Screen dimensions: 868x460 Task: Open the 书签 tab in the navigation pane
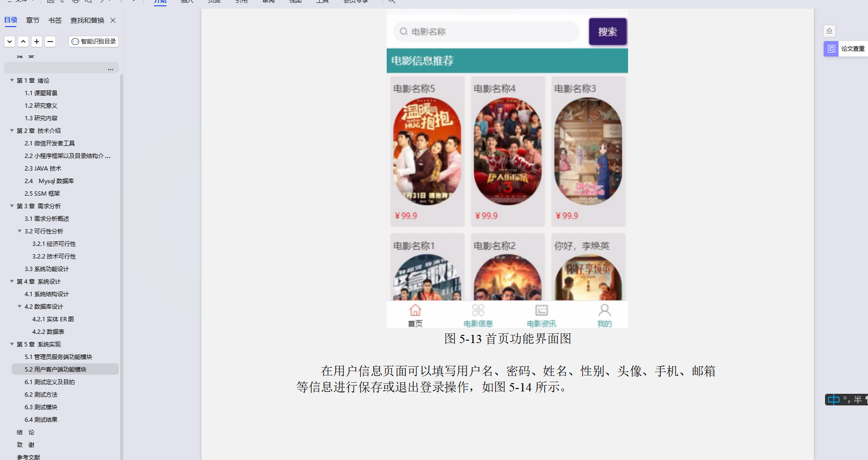(x=55, y=20)
